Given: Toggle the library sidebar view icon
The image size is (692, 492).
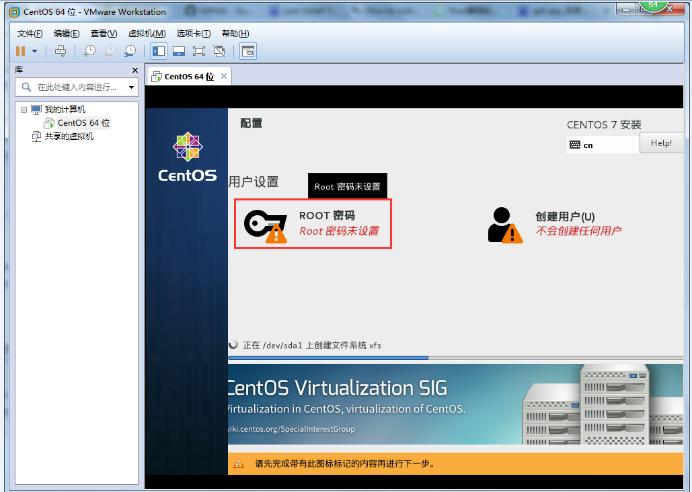Looking at the screenshot, I should (x=158, y=51).
